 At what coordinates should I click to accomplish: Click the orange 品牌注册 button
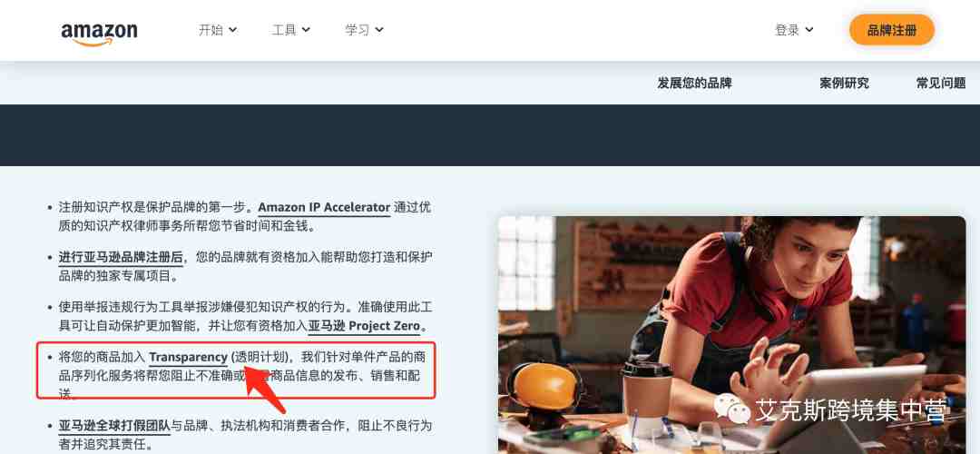[x=892, y=30]
